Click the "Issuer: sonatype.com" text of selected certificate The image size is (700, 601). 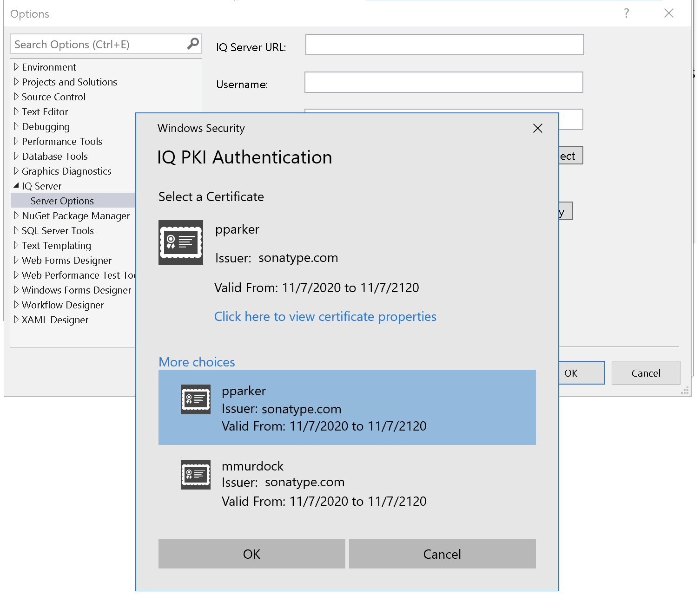click(x=277, y=258)
